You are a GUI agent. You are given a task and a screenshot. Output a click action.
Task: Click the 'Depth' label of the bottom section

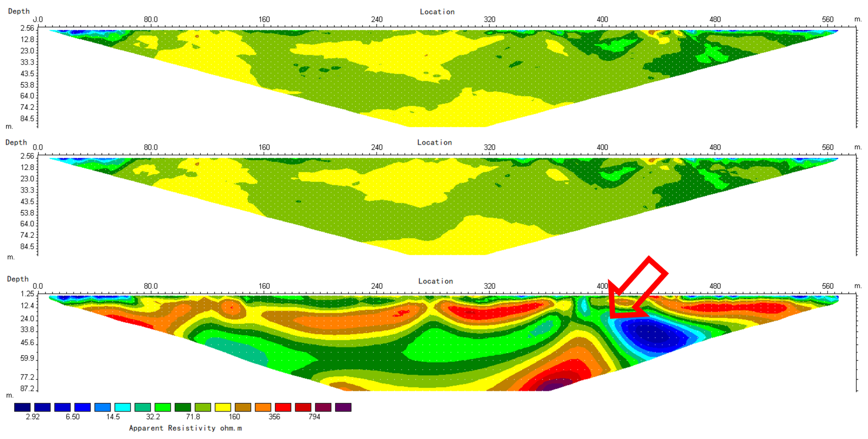[x=17, y=279]
